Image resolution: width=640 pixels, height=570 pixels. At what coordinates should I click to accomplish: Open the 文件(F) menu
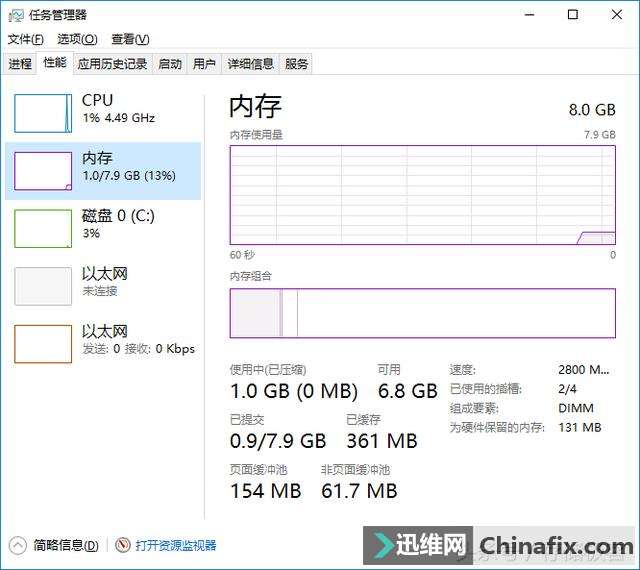[x=26, y=39]
